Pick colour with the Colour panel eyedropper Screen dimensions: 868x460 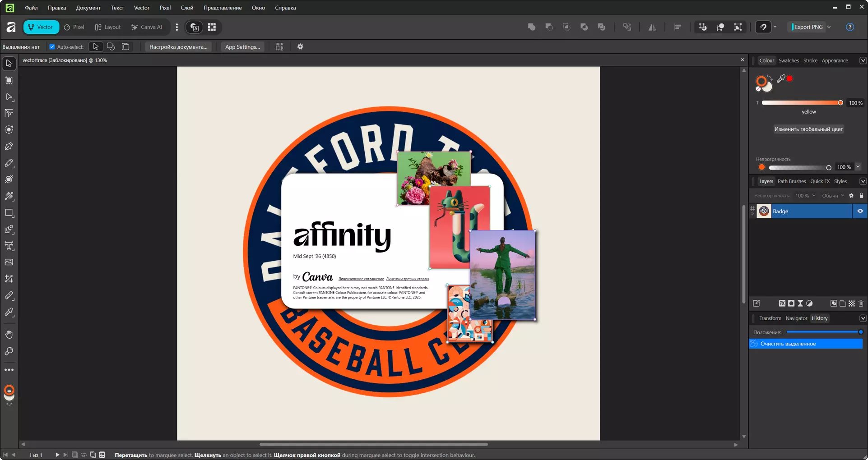[x=781, y=79]
